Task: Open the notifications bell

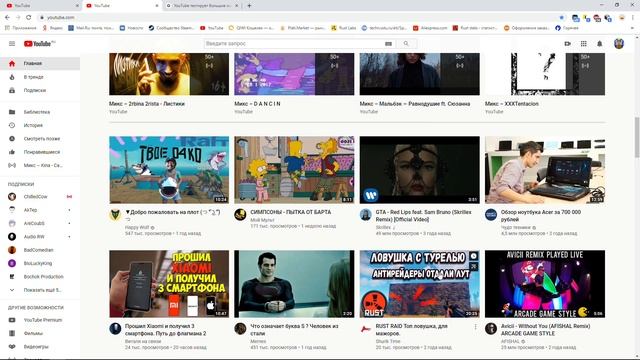Action: coord(600,44)
